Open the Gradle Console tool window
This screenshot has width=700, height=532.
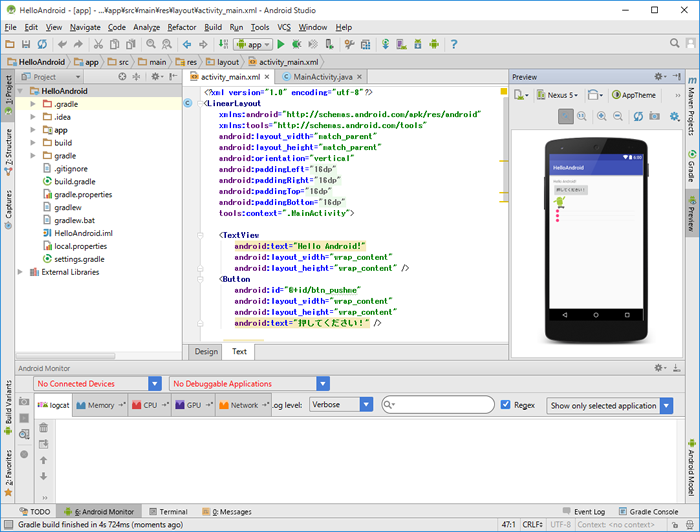tap(649, 511)
